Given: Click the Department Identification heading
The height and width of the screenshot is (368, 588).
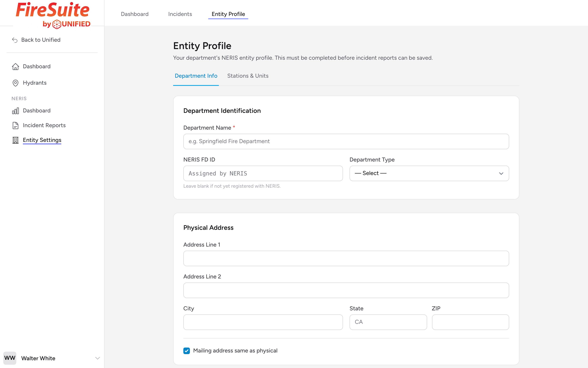Looking at the screenshot, I should tap(222, 111).
